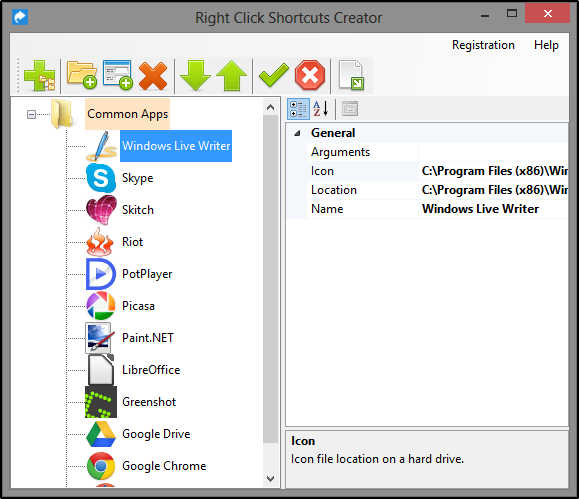Click the property pages icon
Screen dimensions: 579x499
coord(350,109)
